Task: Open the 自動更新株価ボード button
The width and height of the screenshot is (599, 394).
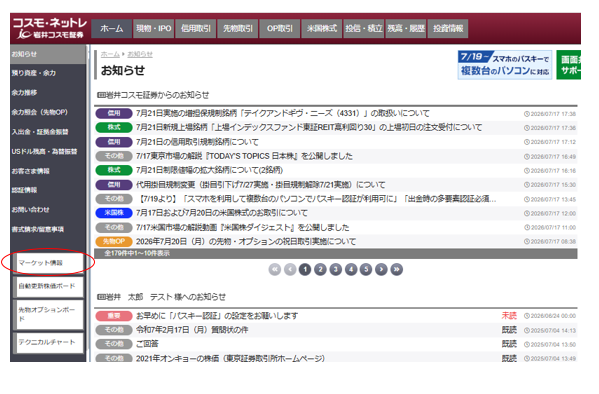Action: tap(49, 286)
